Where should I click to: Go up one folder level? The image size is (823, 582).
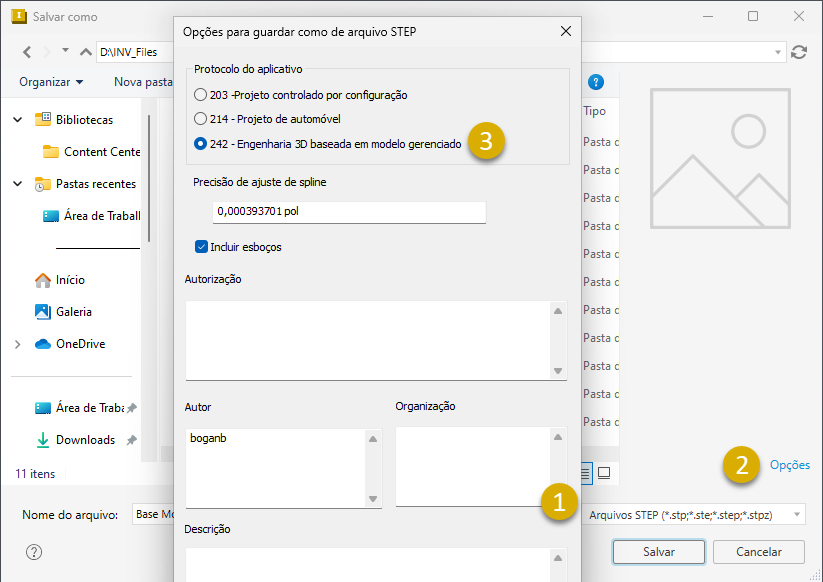[86, 52]
